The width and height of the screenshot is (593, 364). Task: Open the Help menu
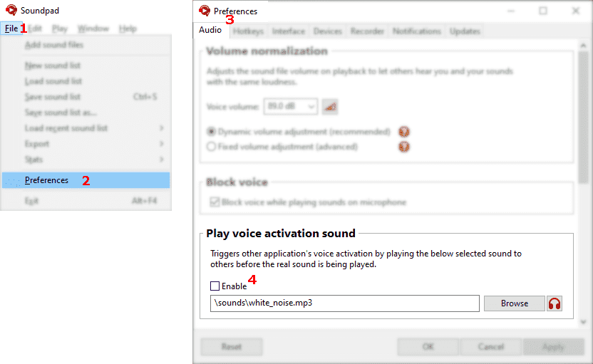[128, 28]
